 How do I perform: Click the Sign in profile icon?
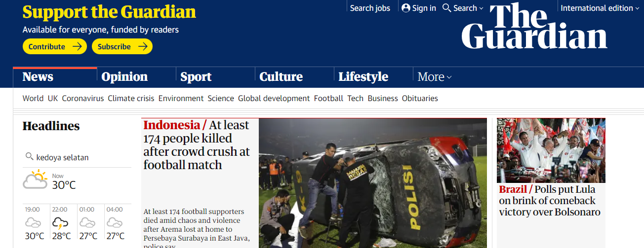pyautogui.click(x=406, y=8)
